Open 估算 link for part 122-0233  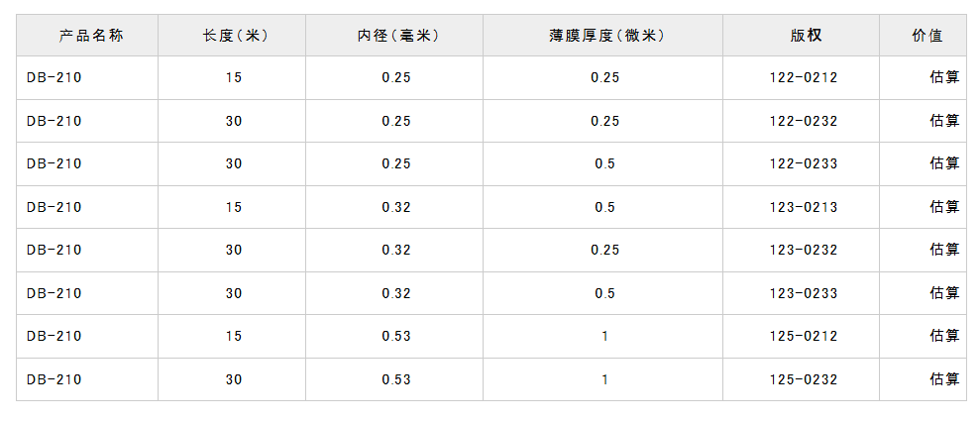click(944, 163)
